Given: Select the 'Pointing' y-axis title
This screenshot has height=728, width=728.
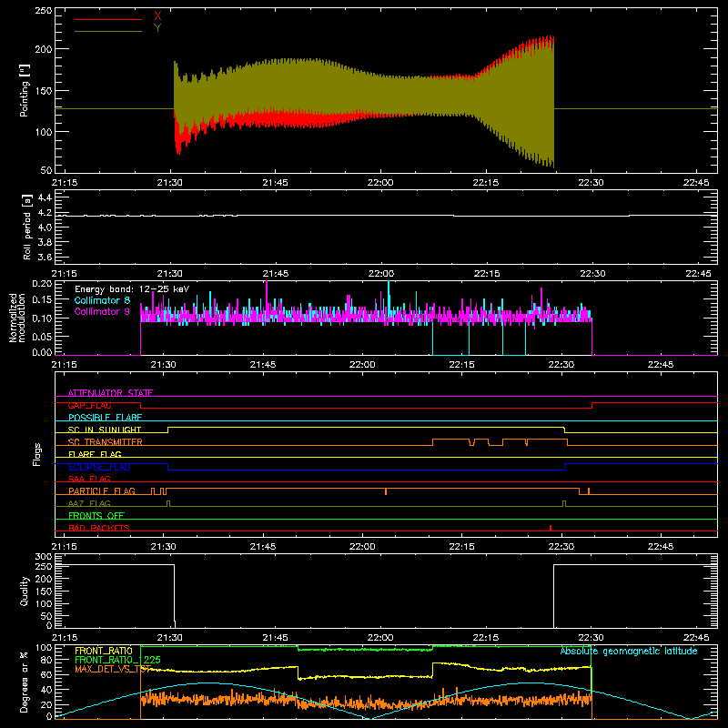Looking at the screenshot, I should pyautogui.click(x=25, y=90).
